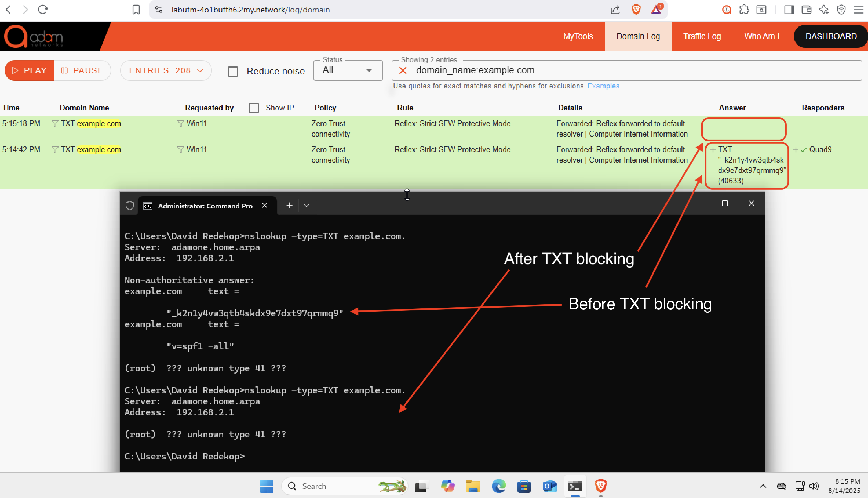Viewport: 868px width, 498px height.
Task: Open Brave Shields lion icon
Action: (636, 10)
